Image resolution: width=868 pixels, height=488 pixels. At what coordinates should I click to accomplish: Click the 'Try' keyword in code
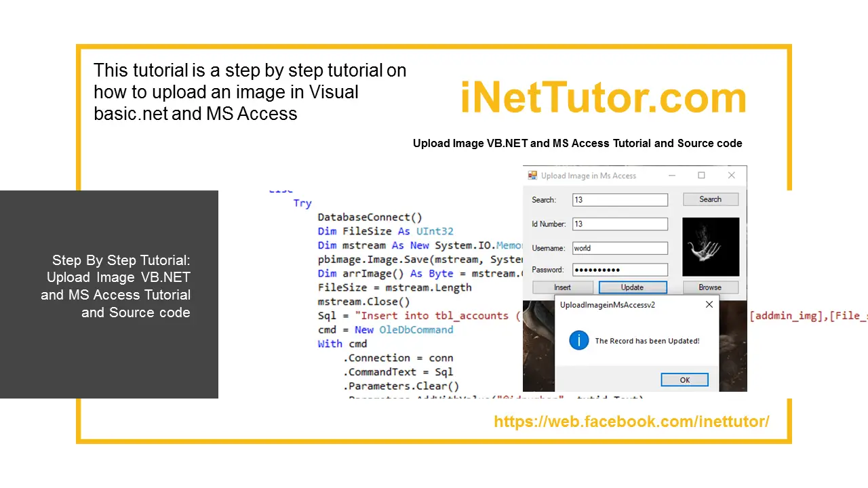[302, 203]
